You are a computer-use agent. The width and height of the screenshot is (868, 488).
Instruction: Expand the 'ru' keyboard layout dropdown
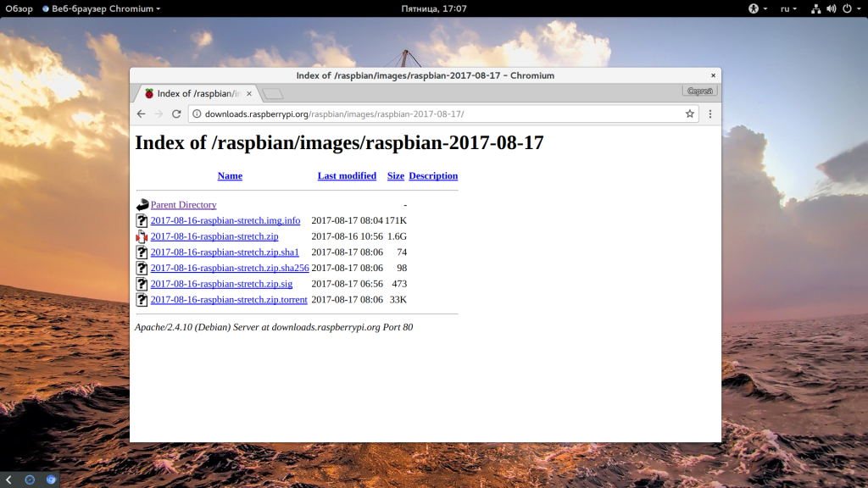point(788,8)
